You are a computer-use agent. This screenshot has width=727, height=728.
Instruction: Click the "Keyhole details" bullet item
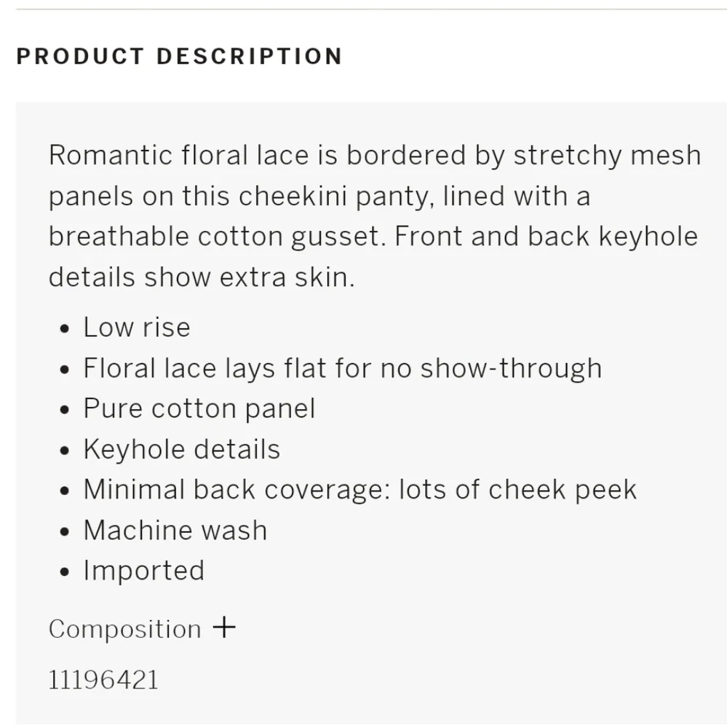(181, 449)
